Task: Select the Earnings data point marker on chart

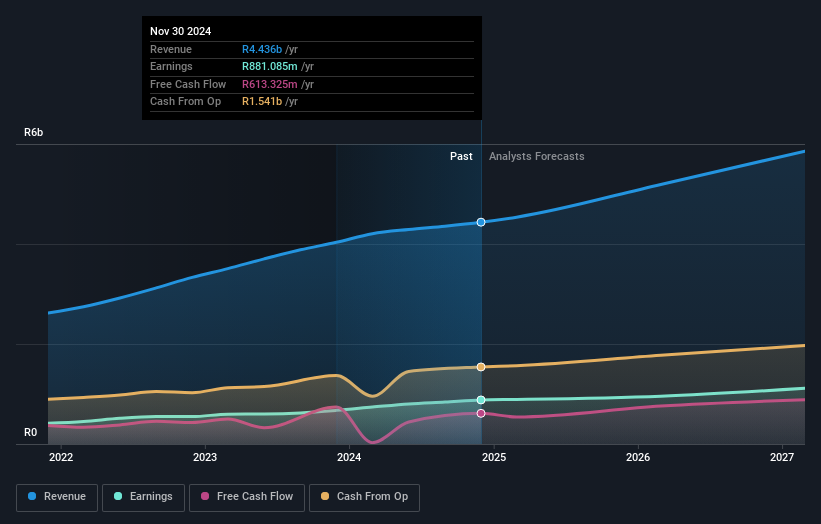Action: tap(481, 400)
